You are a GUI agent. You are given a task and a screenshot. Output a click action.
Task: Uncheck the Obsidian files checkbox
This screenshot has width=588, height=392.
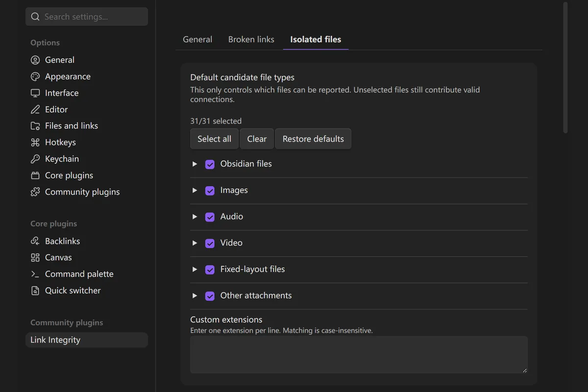coord(210,164)
